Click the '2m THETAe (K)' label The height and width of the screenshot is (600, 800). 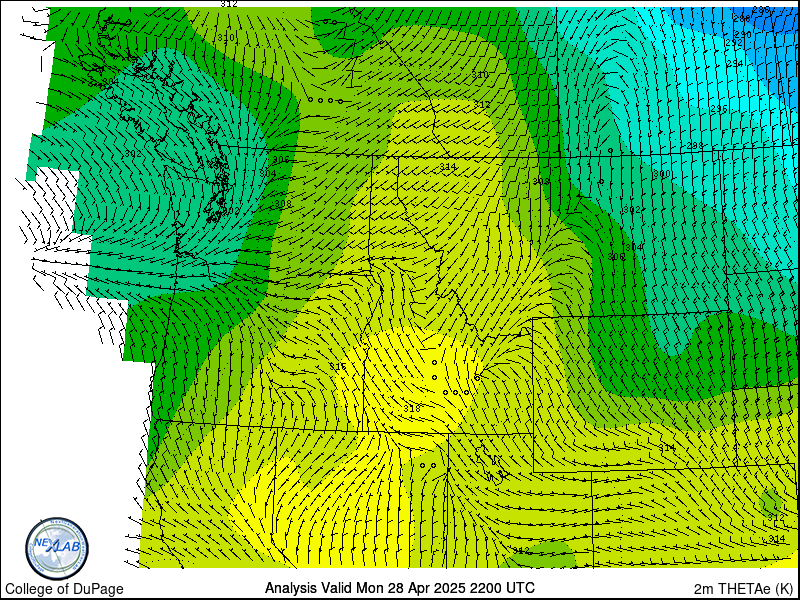745,588
